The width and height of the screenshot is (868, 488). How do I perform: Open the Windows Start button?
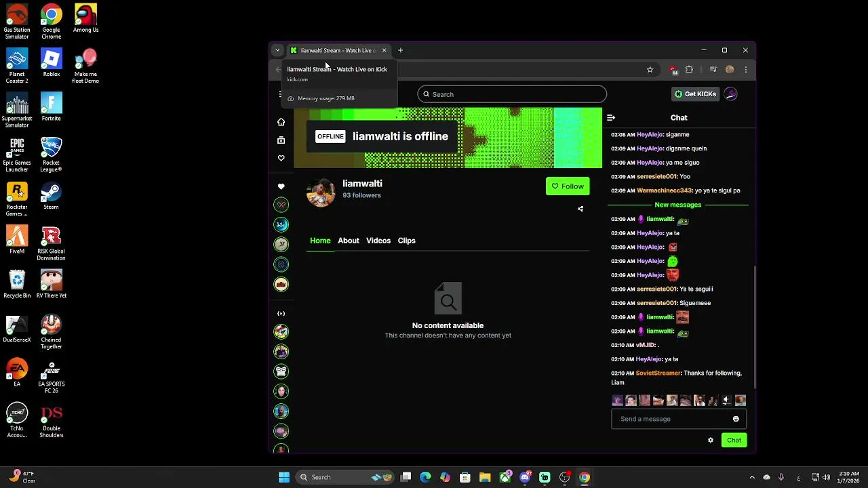(284, 477)
